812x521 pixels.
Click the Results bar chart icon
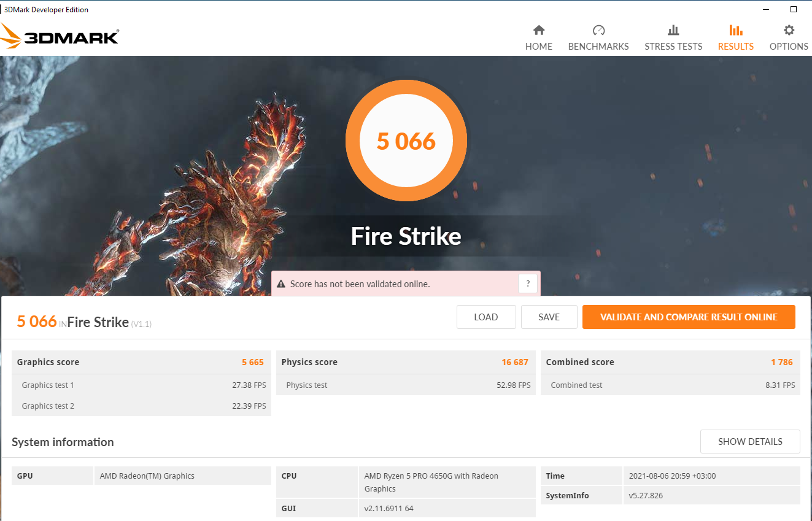tap(735, 30)
